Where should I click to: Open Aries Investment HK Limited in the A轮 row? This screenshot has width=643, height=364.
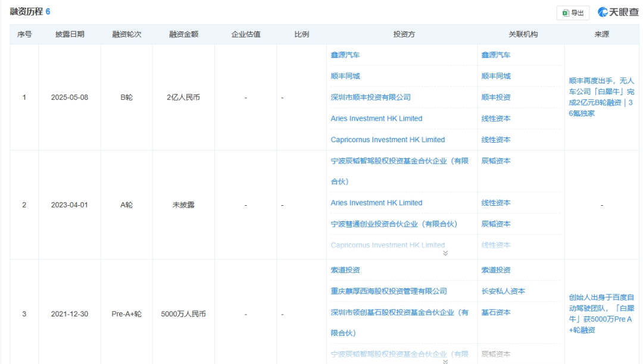point(376,203)
